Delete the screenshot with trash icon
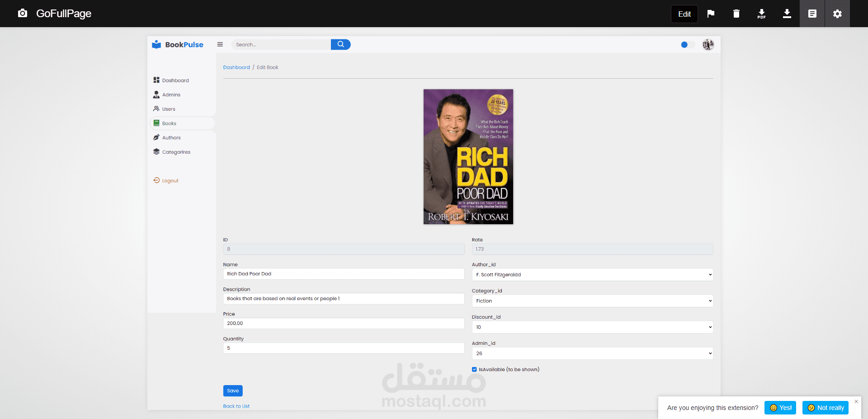Screen dimensions: 868x419 (x=736, y=14)
